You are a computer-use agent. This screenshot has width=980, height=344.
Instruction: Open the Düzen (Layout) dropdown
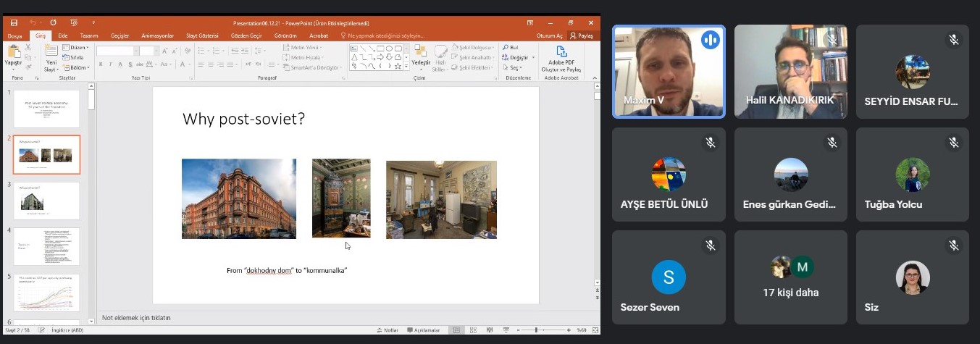click(x=78, y=48)
